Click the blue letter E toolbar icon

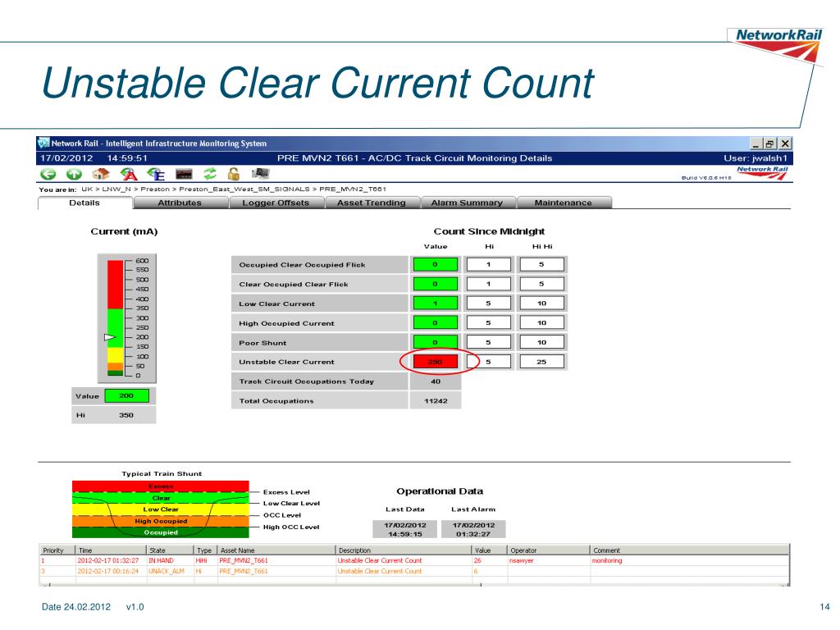click(156, 174)
